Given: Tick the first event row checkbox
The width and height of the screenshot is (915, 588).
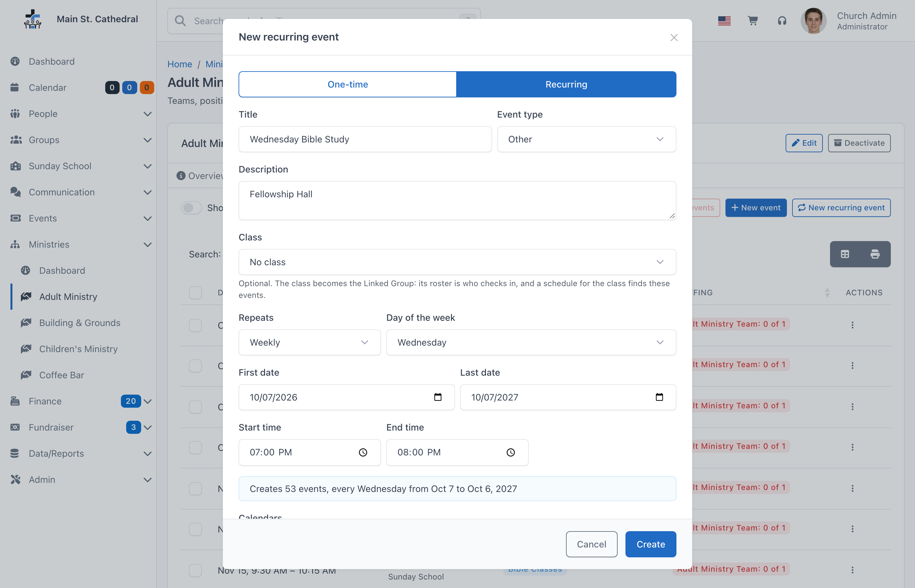Looking at the screenshot, I should [195, 325].
